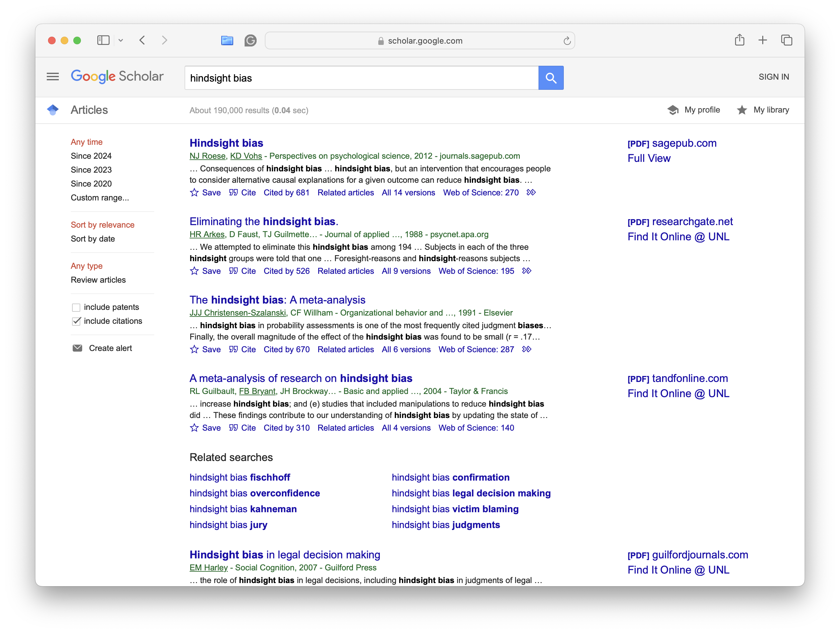
Task: Select Review articles type filter
Action: click(98, 280)
